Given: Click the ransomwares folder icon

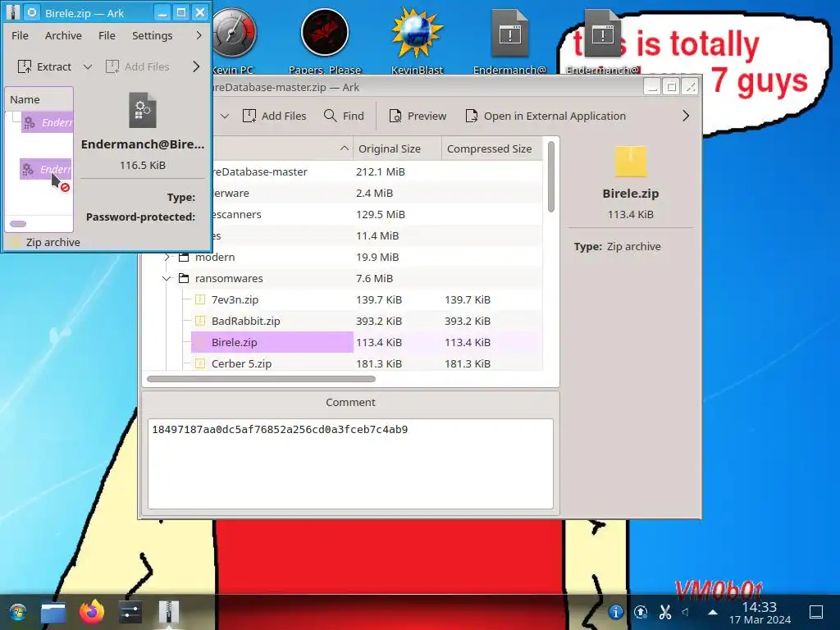Looking at the screenshot, I should pyautogui.click(x=184, y=278).
